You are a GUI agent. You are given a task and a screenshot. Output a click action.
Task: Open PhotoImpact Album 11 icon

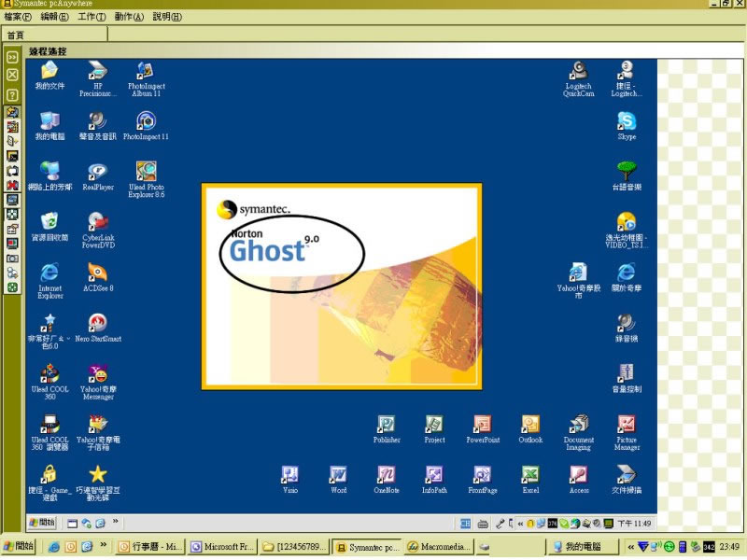tap(147, 79)
